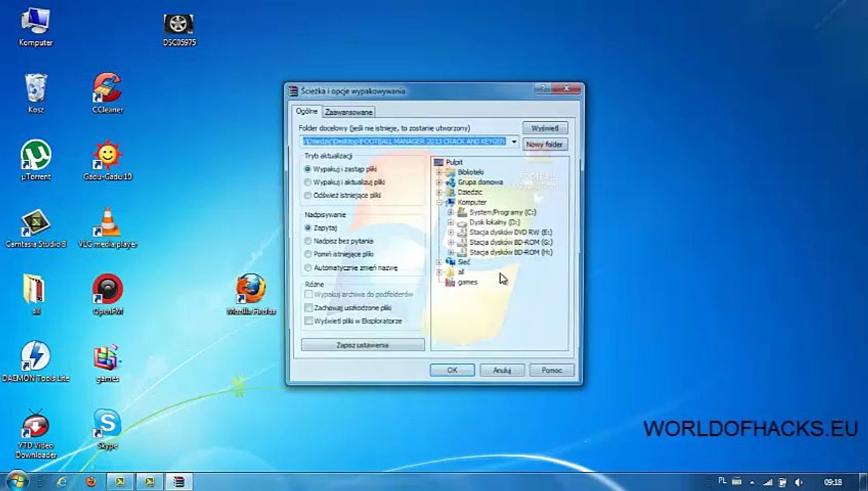The height and width of the screenshot is (491, 868).
Task: Confirm extraction with OK button
Action: point(452,370)
